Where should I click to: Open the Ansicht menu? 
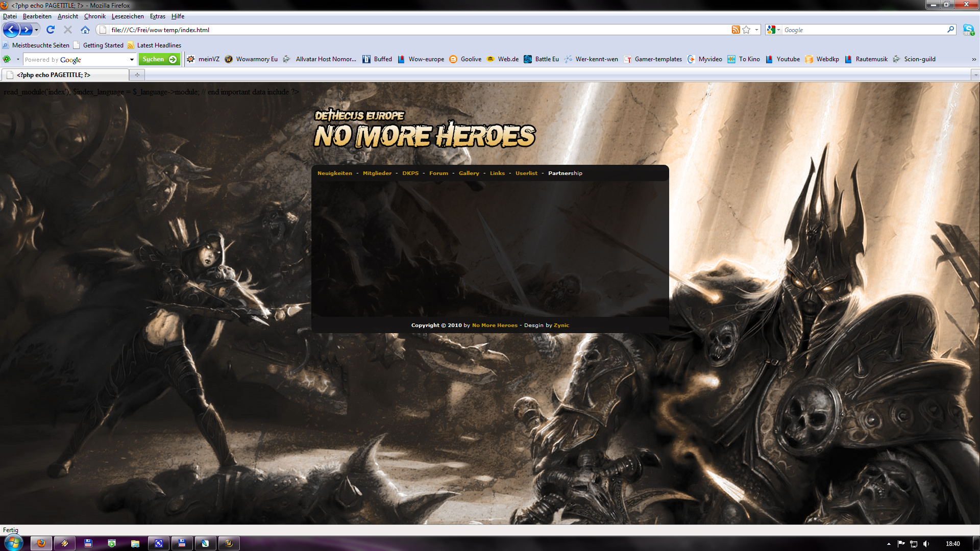pyautogui.click(x=68, y=16)
